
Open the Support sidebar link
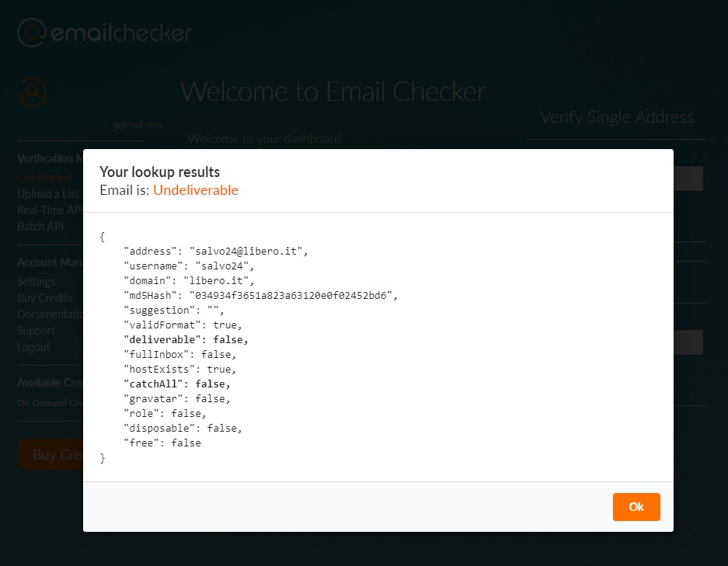point(37,330)
